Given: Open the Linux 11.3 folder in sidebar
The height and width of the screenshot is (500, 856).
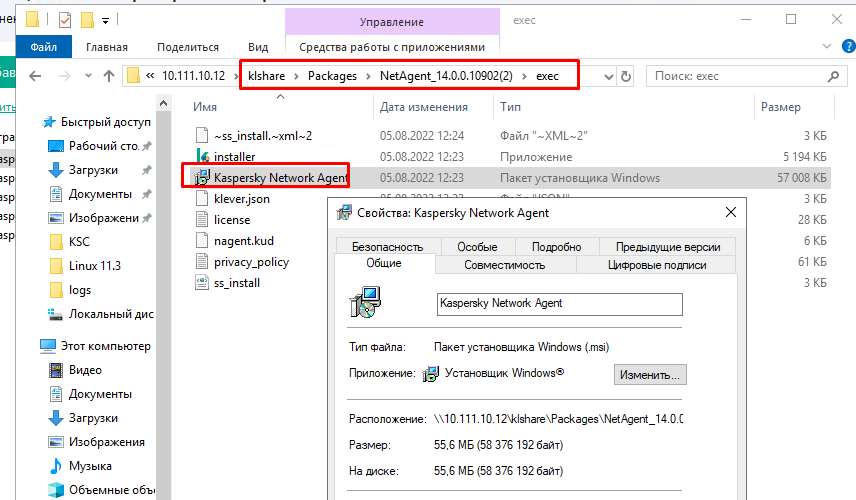Looking at the screenshot, I should 94,266.
